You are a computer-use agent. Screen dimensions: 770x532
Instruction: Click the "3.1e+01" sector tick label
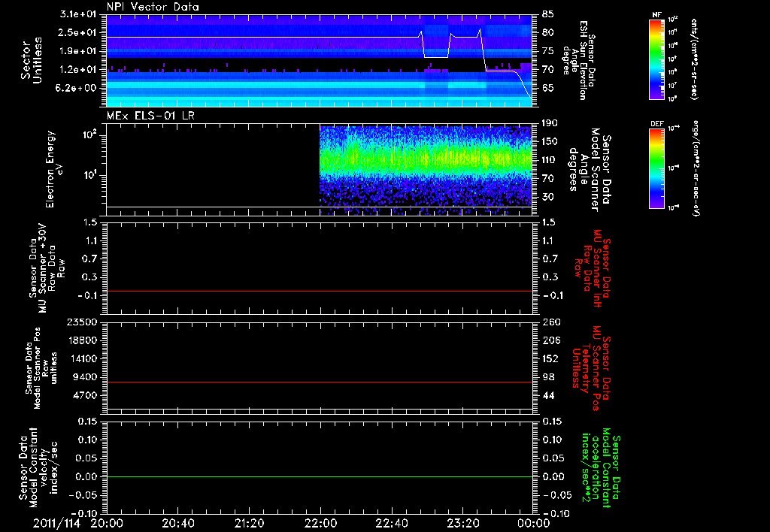pos(78,14)
